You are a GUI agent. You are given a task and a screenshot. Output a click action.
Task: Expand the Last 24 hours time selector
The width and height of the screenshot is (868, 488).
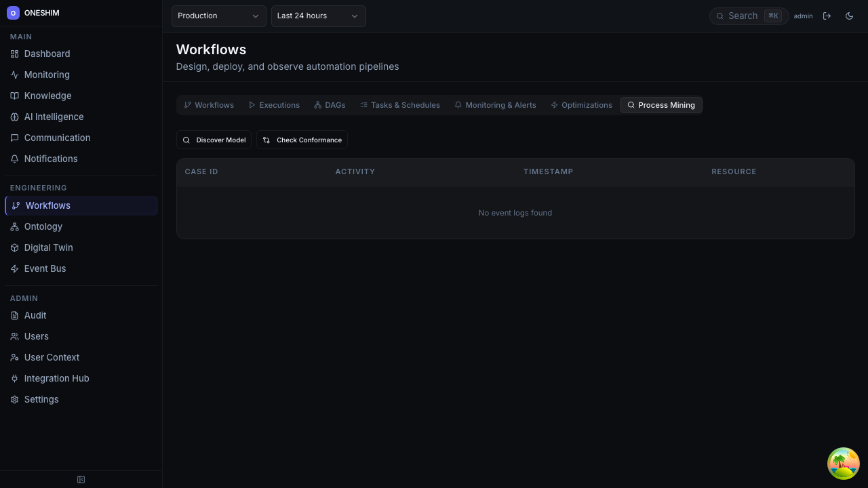pyautogui.click(x=318, y=16)
